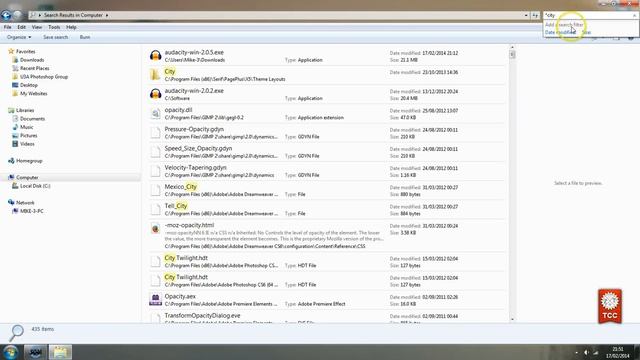Select audacity-win-2.0.2.exe headphone icon
This screenshot has height=360, width=640.
[x=155, y=94]
